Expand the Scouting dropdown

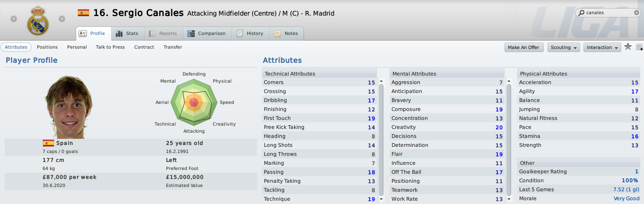click(x=564, y=48)
